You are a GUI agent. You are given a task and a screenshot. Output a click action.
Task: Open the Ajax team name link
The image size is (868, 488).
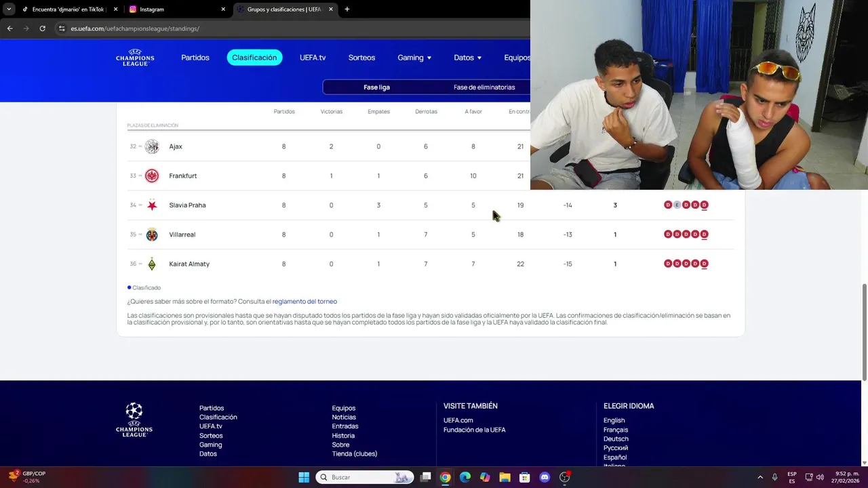tap(176, 146)
